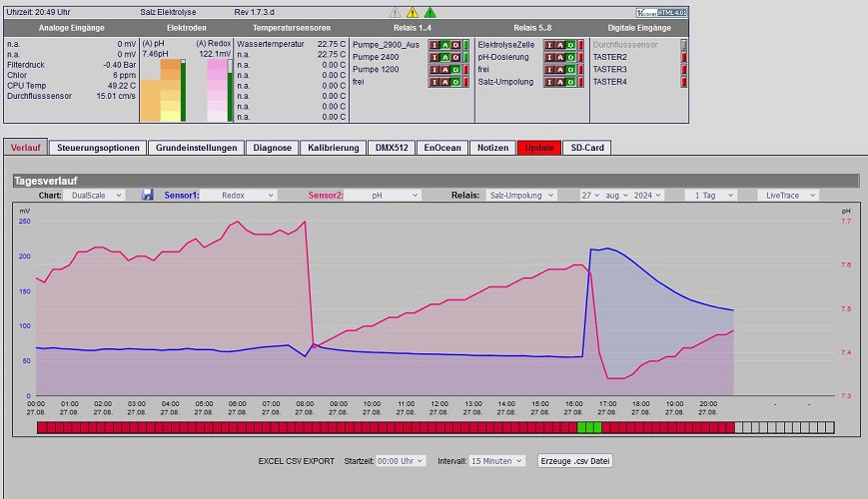Image resolution: width=868 pixels, height=499 pixels.
Task: Click the pH electrode level bar graph
Action: point(163,90)
